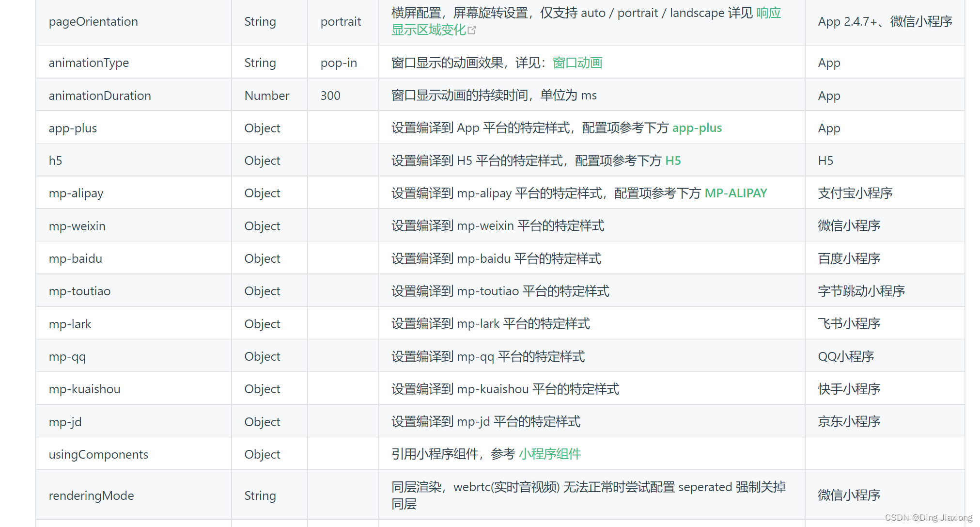Screen dimensions: 980x527
Task: Click the 微信小程序 cell in renderingMode row
Action: [x=885, y=495]
